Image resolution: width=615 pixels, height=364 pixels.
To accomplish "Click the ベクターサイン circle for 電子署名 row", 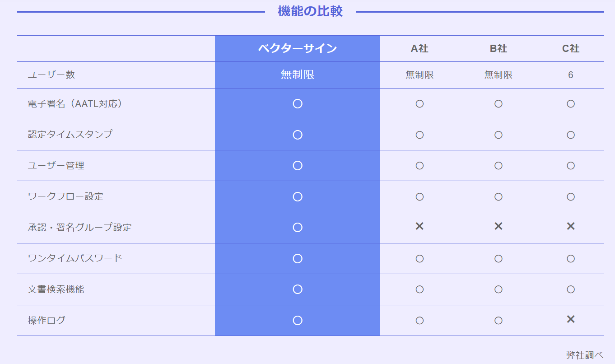I will [298, 104].
